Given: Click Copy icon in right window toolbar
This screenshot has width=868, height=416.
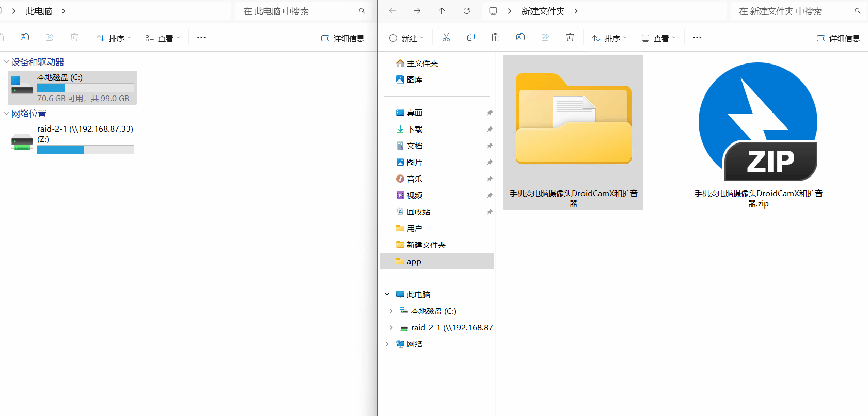Looking at the screenshot, I should pyautogui.click(x=471, y=38).
